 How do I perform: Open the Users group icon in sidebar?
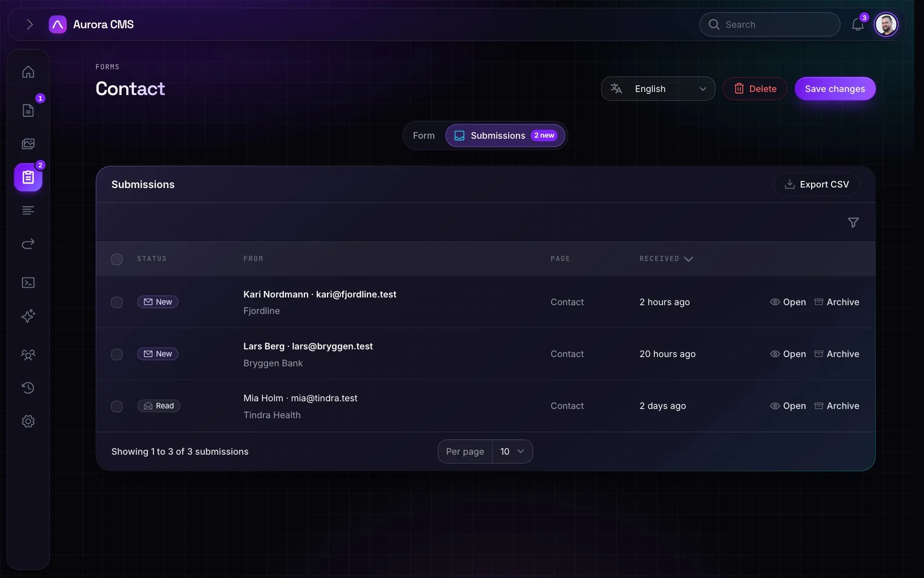28,355
